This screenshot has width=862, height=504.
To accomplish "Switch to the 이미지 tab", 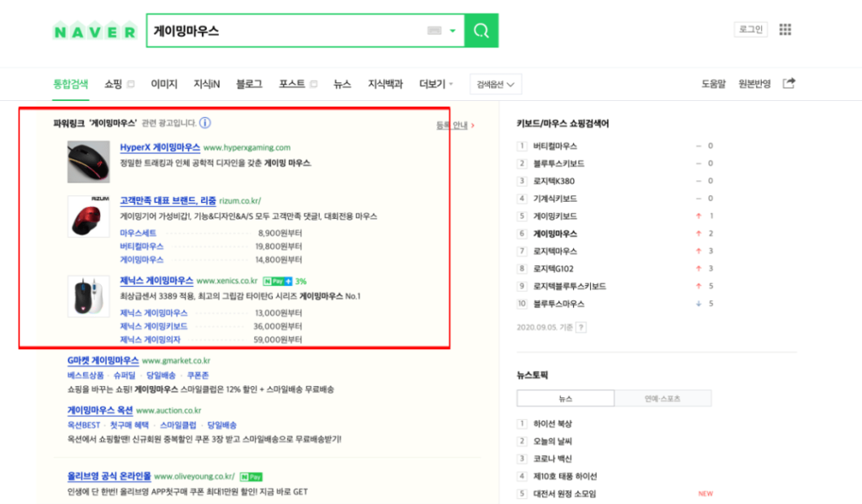I will click(x=164, y=84).
